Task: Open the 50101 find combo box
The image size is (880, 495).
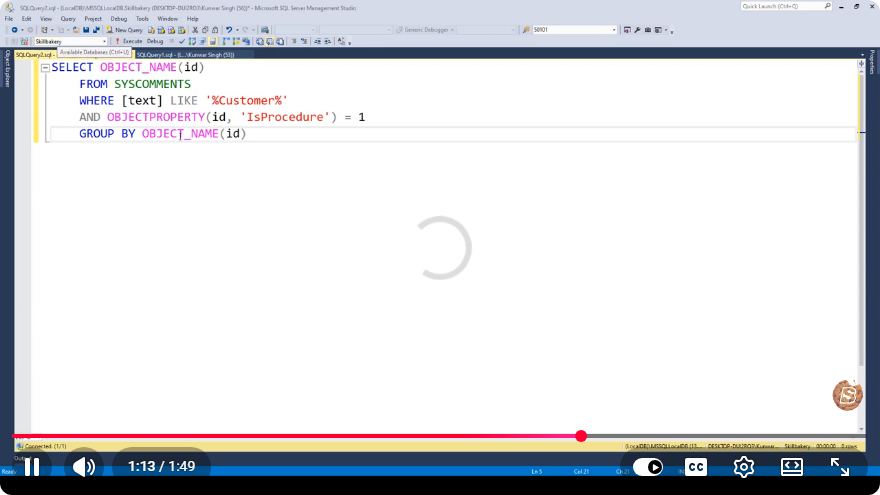Action: 575,30
